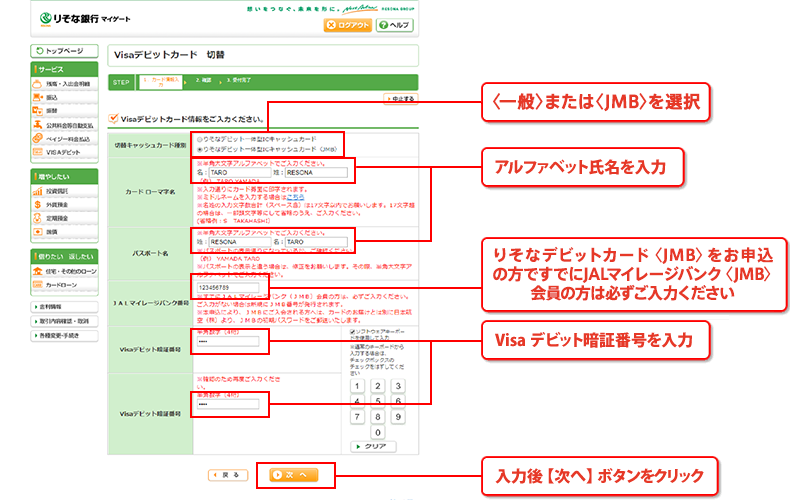The width and height of the screenshot is (790, 500).
Task: Expand 各種変更・手続き in the sidebar
Action: tap(64, 336)
